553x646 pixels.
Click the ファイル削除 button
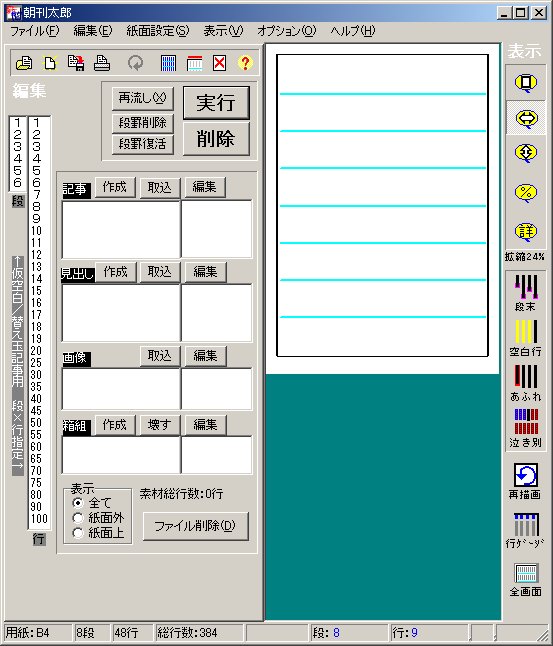click(196, 526)
